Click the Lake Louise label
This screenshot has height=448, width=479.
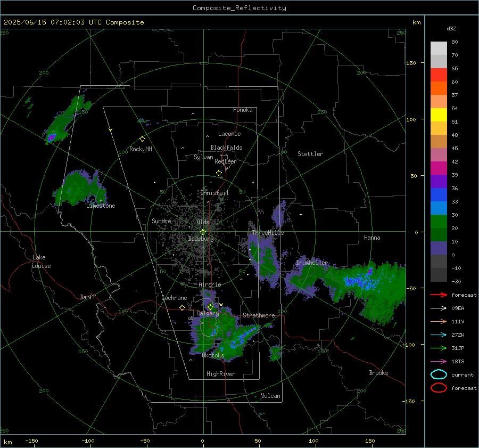click(x=41, y=262)
